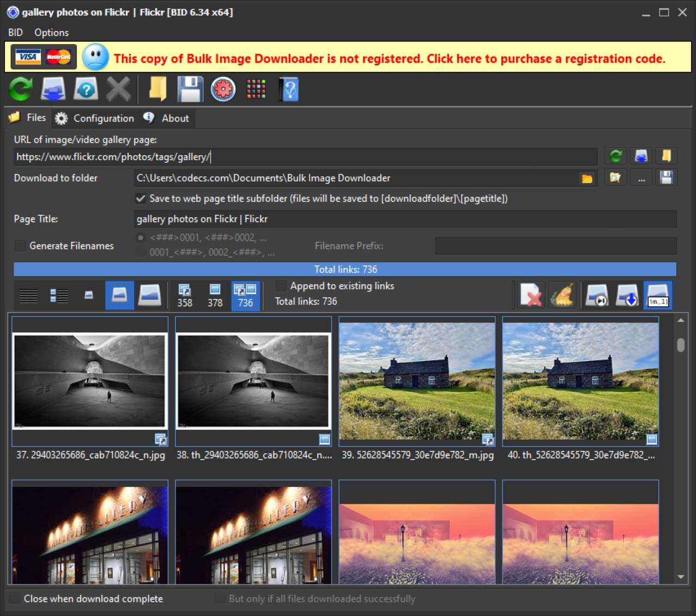696x616 pixels.
Task: Open the About tab
Action: click(166, 118)
